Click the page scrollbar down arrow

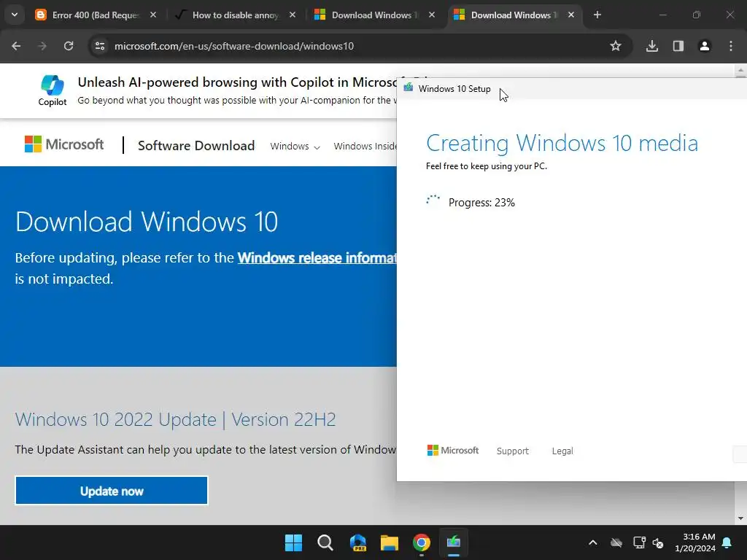pos(740,518)
